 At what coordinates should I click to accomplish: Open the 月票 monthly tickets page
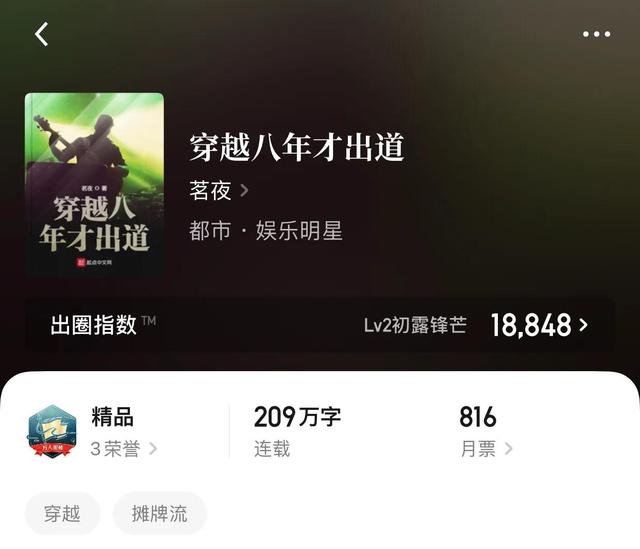(486, 449)
